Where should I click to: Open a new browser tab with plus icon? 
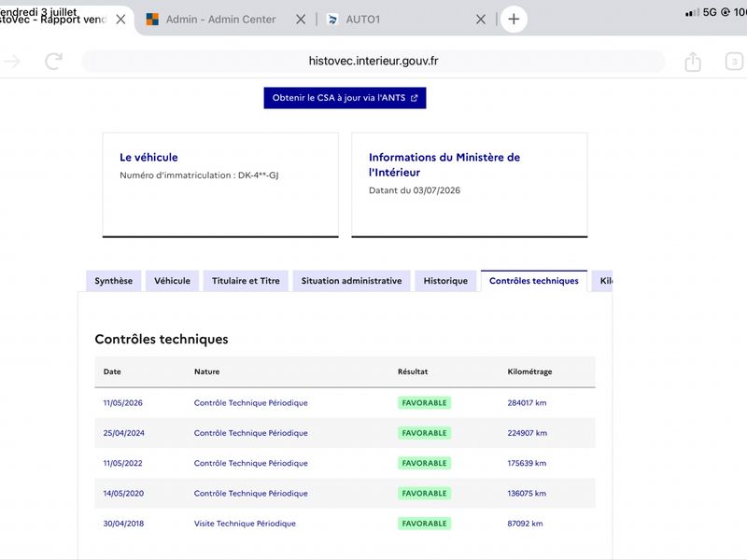[x=514, y=19]
